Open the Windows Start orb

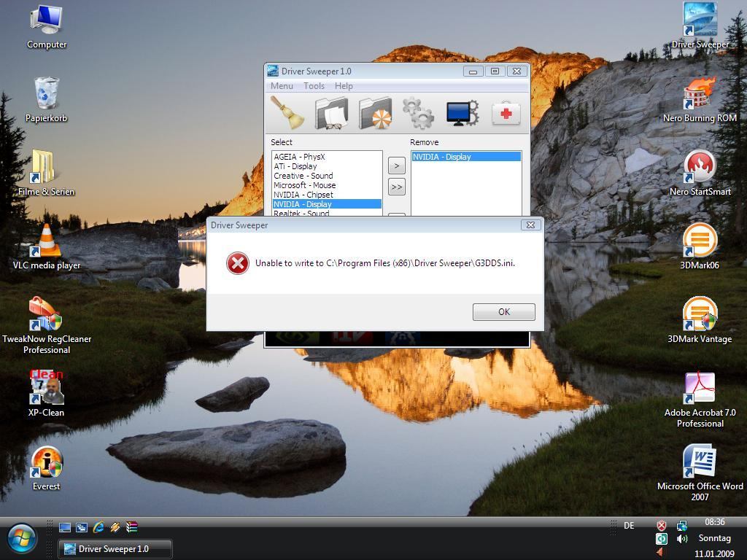(21, 539)
